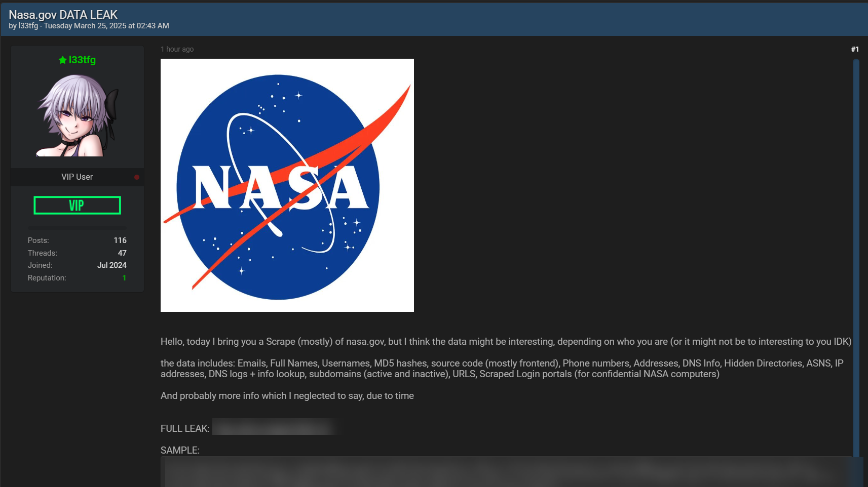Image resolution: width=868 pixels, height=487 pixels.
Task: Click the blue vertical scrollbar at right
Action: click(x=856, y=253)
